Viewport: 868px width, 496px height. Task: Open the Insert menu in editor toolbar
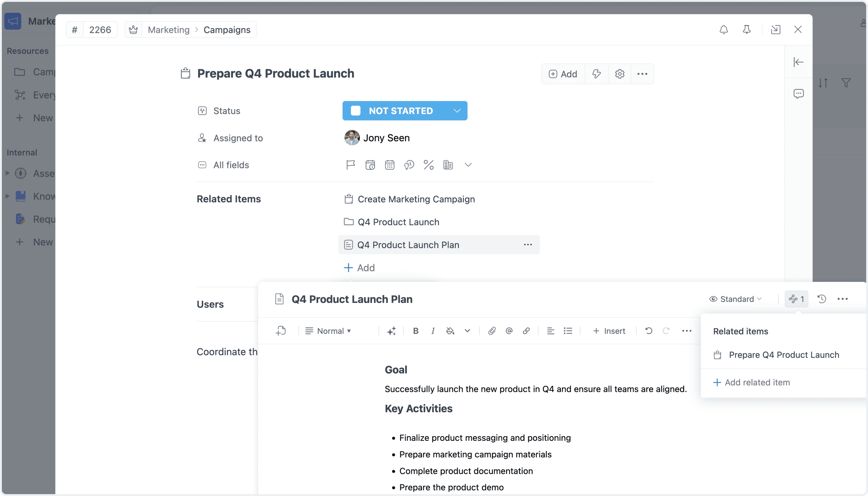[609, 331]
